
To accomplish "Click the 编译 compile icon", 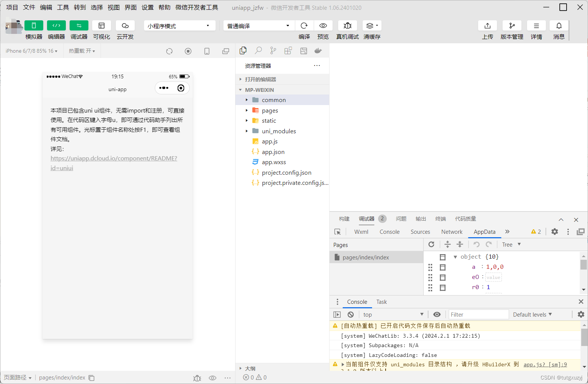I will 304,25.
